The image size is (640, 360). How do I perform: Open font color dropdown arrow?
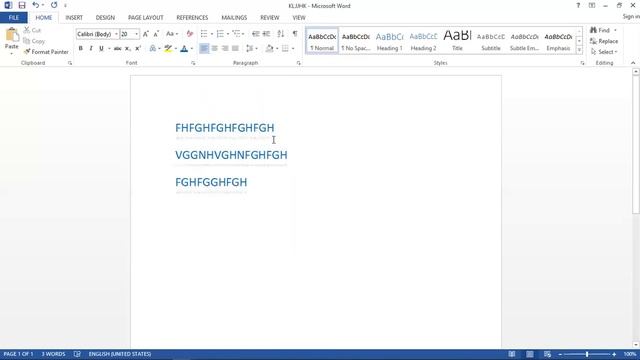coord(192,49)
